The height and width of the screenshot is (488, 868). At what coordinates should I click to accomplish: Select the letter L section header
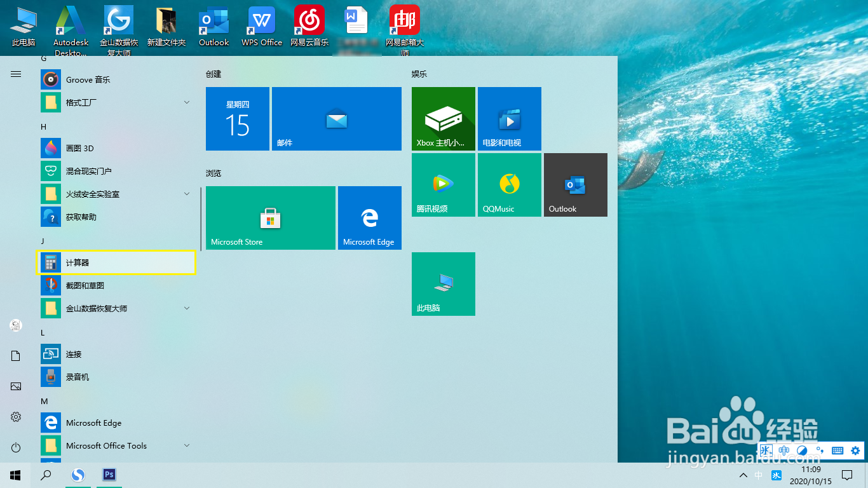pos(43,332)
